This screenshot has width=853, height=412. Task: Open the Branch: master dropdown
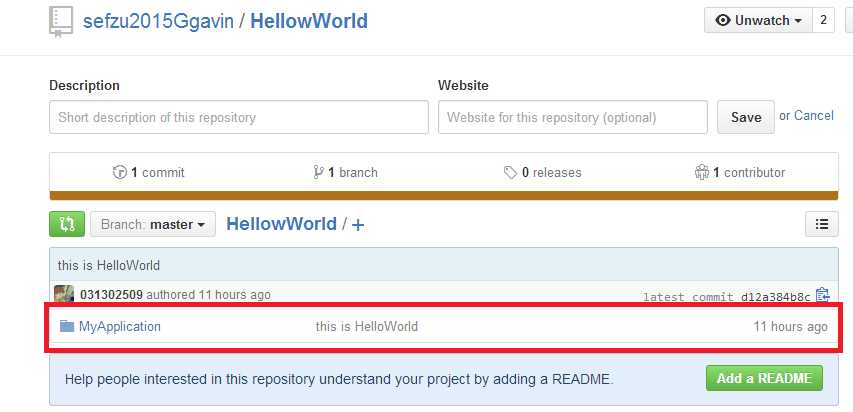(153, 224)
